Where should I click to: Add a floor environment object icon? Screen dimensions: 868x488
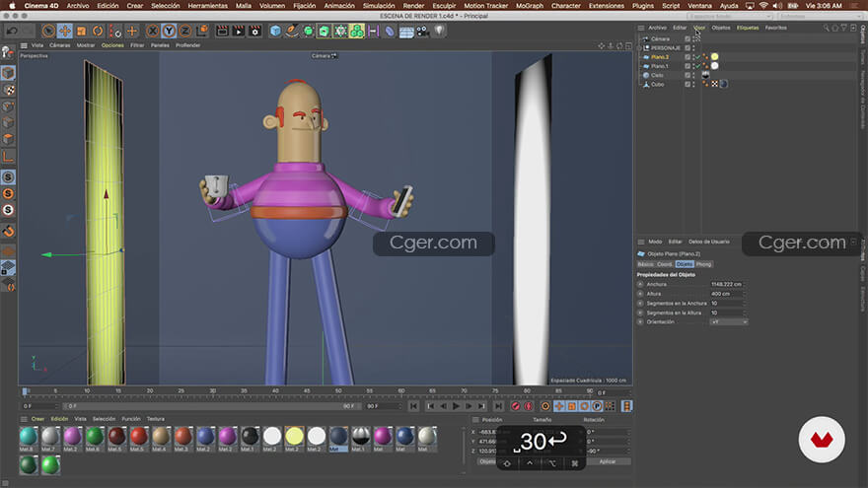click(x=406, y=32)
